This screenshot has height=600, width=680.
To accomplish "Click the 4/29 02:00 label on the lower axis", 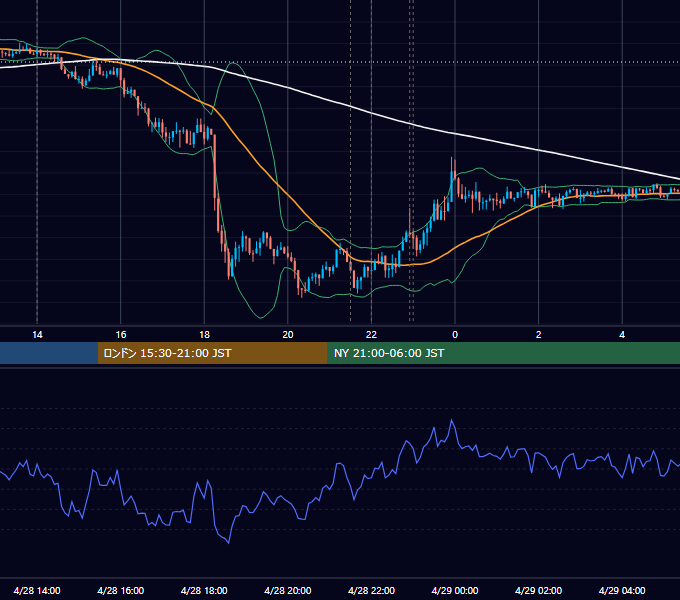I will [538, 590].
